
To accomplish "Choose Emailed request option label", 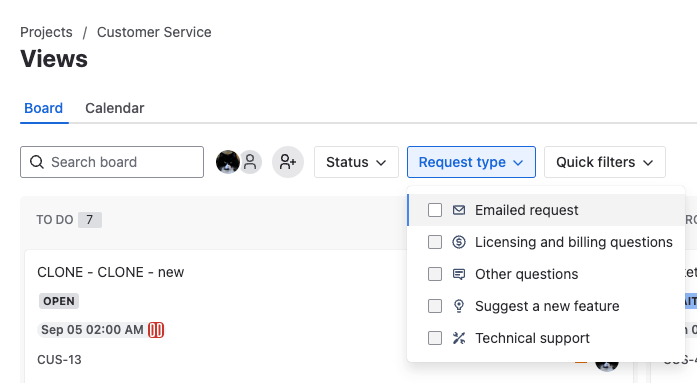I will [x=526, y=210].
